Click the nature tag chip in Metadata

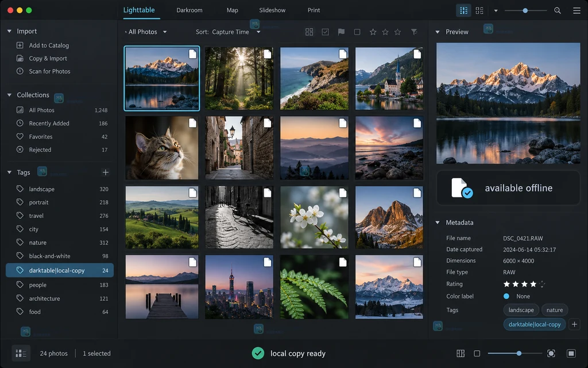555,310
